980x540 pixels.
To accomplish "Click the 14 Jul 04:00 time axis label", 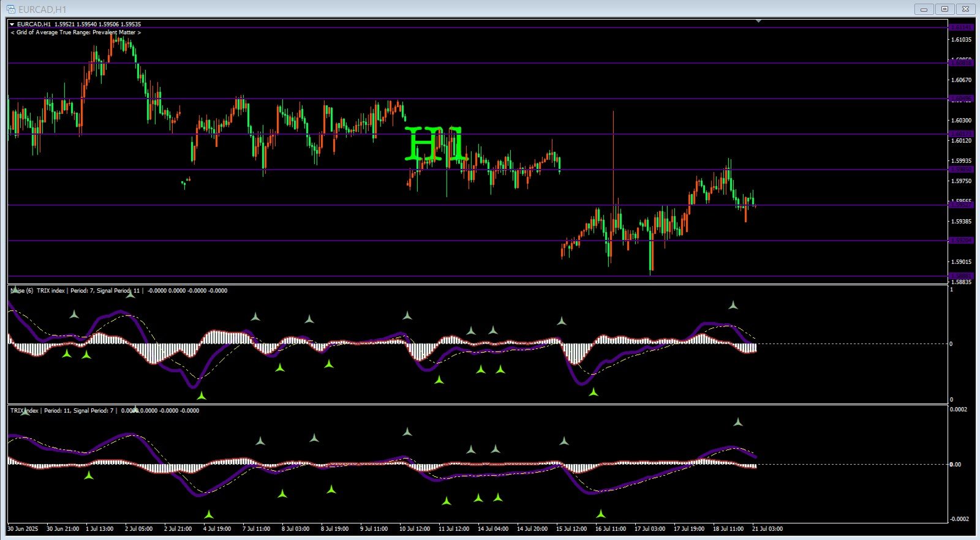I will 493,529.
